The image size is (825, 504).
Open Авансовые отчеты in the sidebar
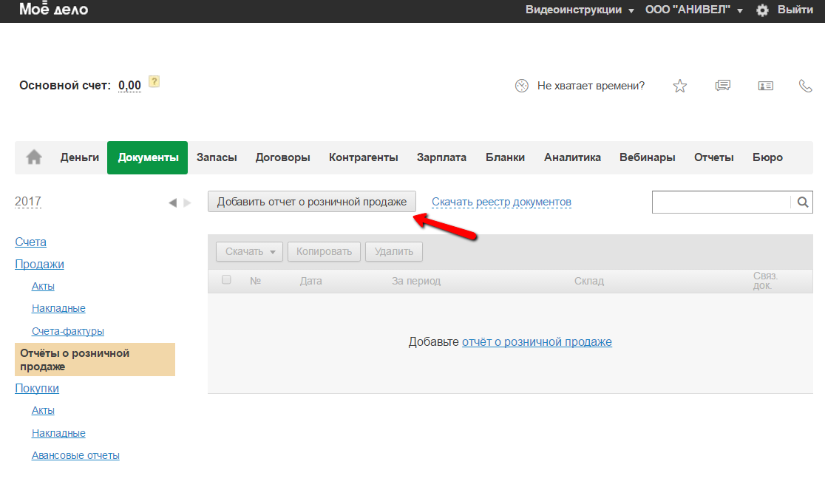tap(75, 455)
